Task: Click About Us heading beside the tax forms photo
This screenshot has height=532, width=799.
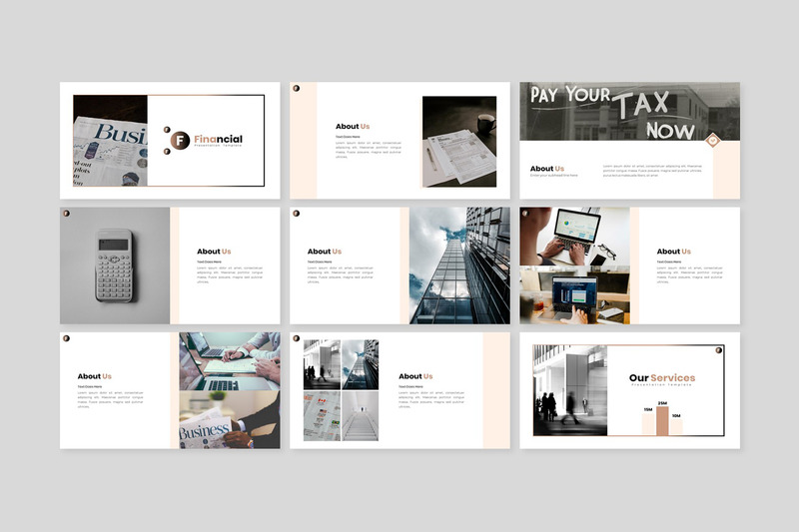Action: (x=353, y=126)
